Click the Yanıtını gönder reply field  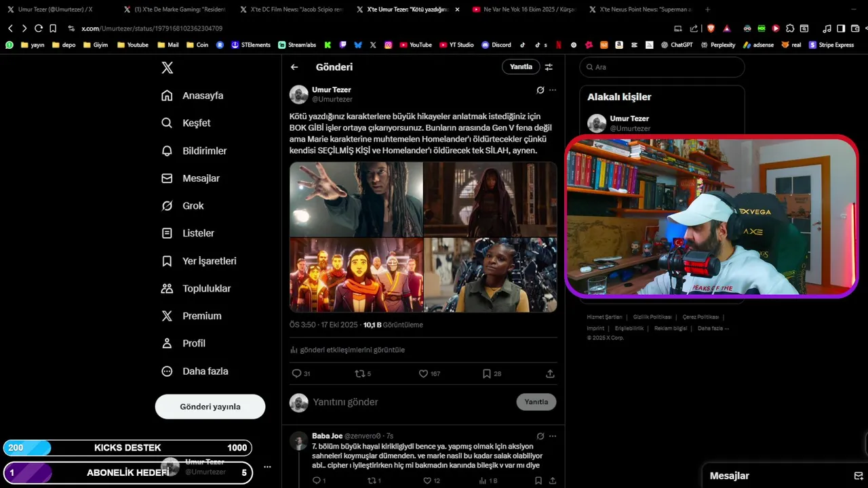410,402
